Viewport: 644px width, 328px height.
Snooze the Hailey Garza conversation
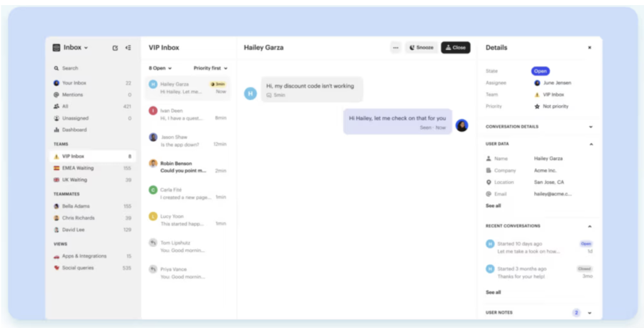click(421, 48)
